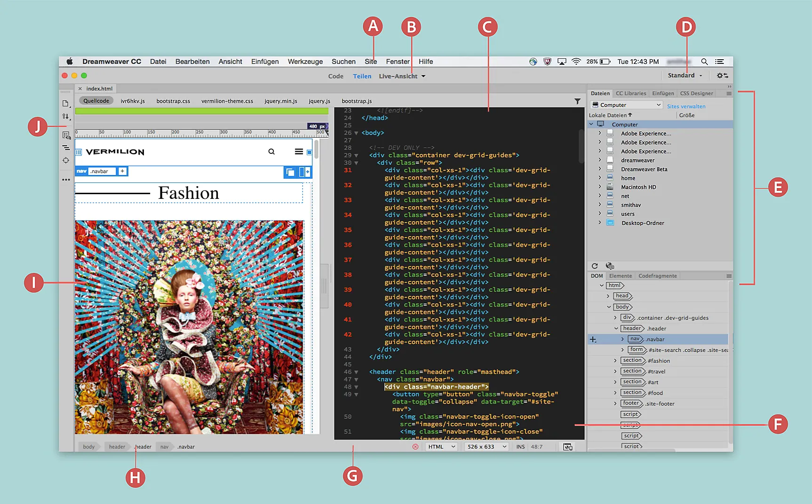The height and width of the screenshot is (504, 812).
Task: Click the three-dot more options icon
Action: 66,179
